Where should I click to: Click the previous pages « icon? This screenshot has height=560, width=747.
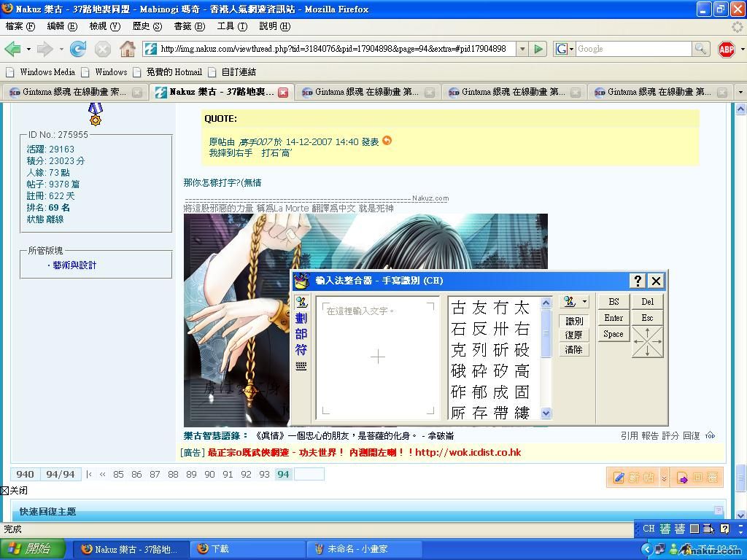[x=102, y=474]
